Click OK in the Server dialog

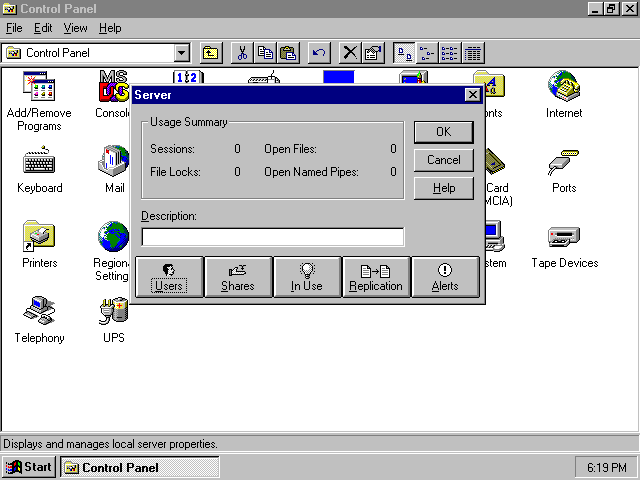[444, 132]
